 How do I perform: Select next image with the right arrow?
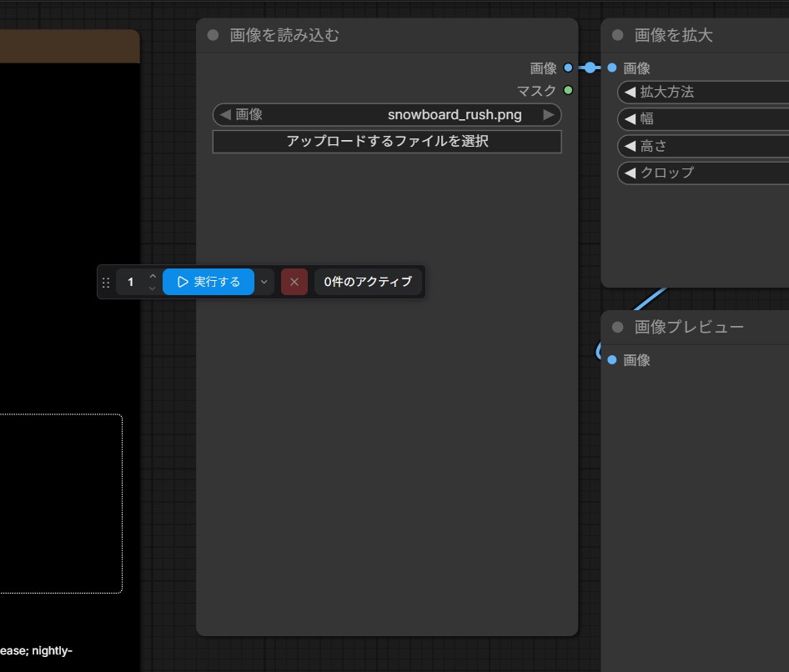(549, 115)
